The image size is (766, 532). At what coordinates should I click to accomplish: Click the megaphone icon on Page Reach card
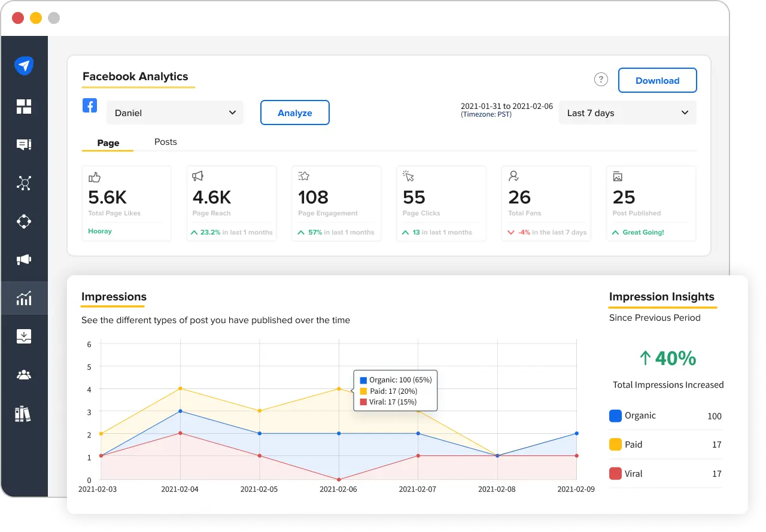pyautogui.click(x=197, y=176)
